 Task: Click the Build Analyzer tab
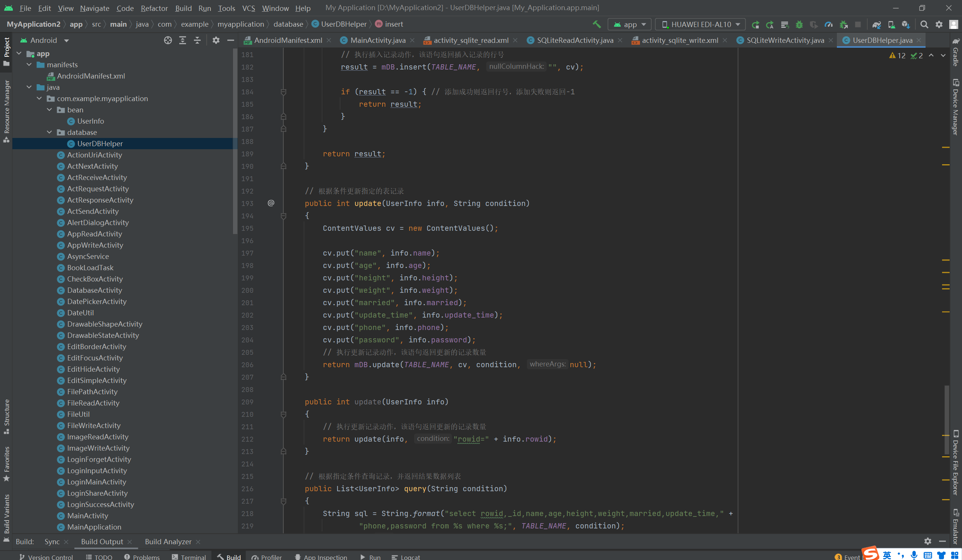[168, 542]
